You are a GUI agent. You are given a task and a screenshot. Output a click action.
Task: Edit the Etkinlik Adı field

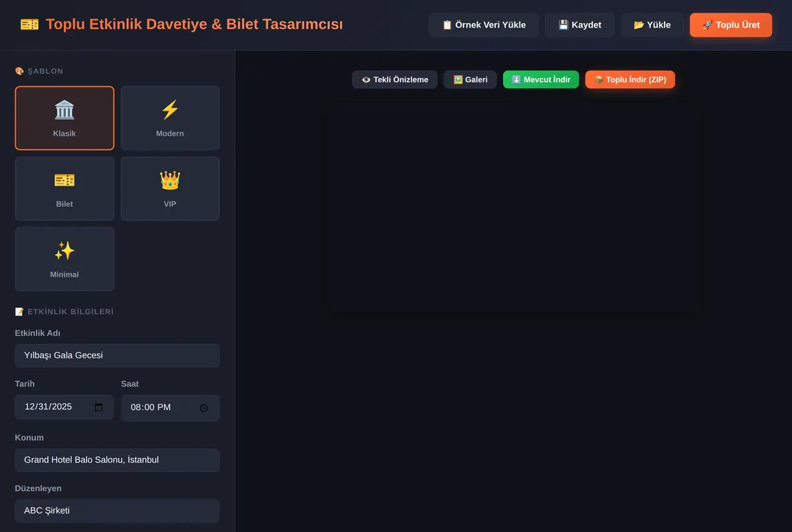pos(117,356)
